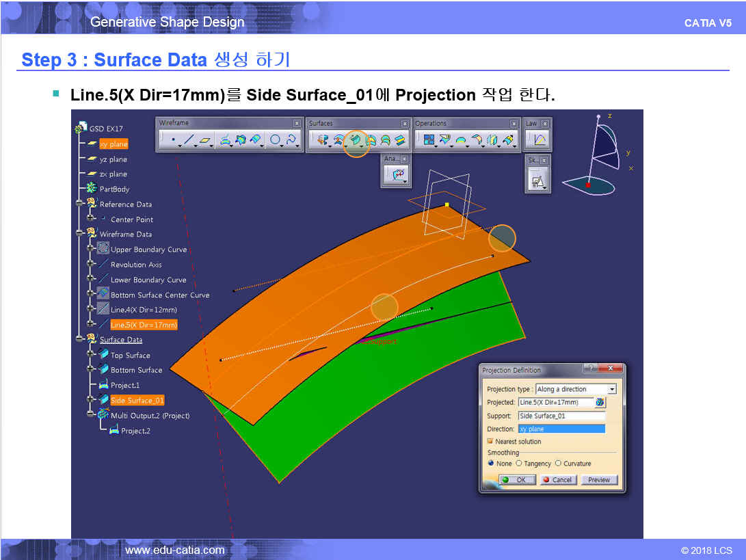Click OK in Projection Definition dialog

517,480
